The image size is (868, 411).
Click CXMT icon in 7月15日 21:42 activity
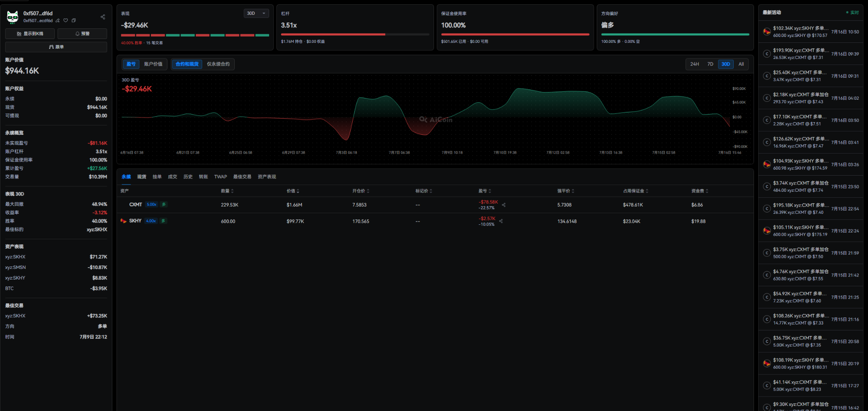click(767, 275)
